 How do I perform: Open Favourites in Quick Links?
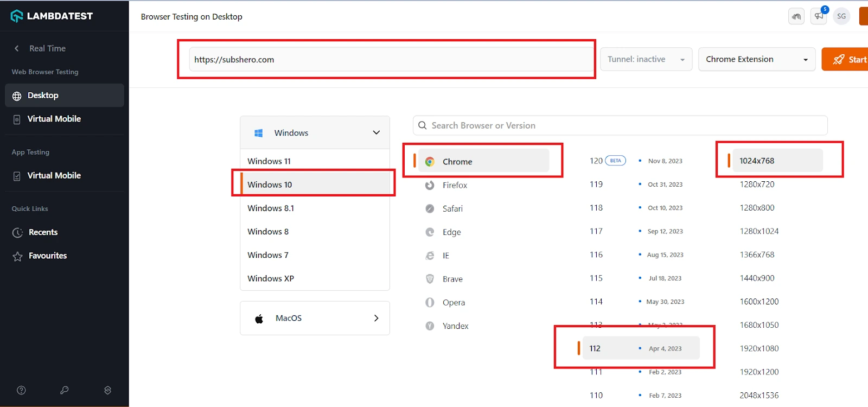pyautogui.click(x=47, y=256)
